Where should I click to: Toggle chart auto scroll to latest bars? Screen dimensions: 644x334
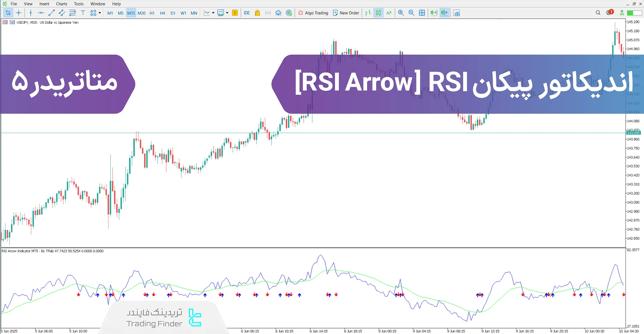coord(434,13)
